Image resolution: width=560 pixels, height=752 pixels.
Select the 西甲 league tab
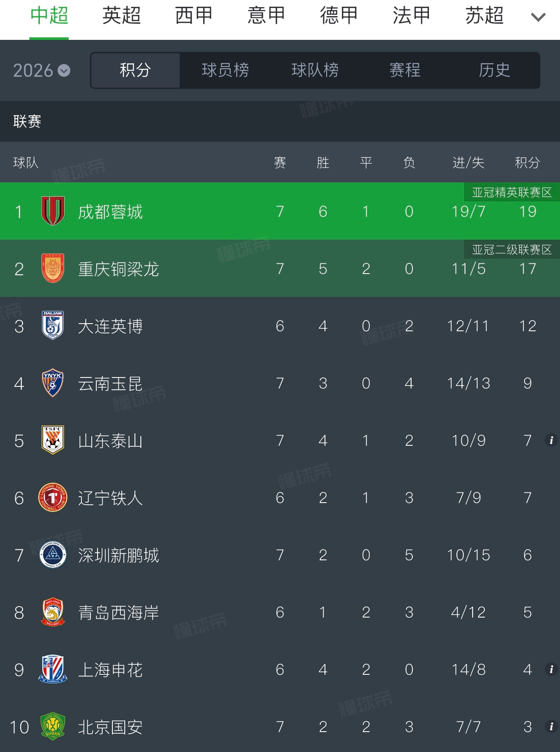click(x=194, y=16)
